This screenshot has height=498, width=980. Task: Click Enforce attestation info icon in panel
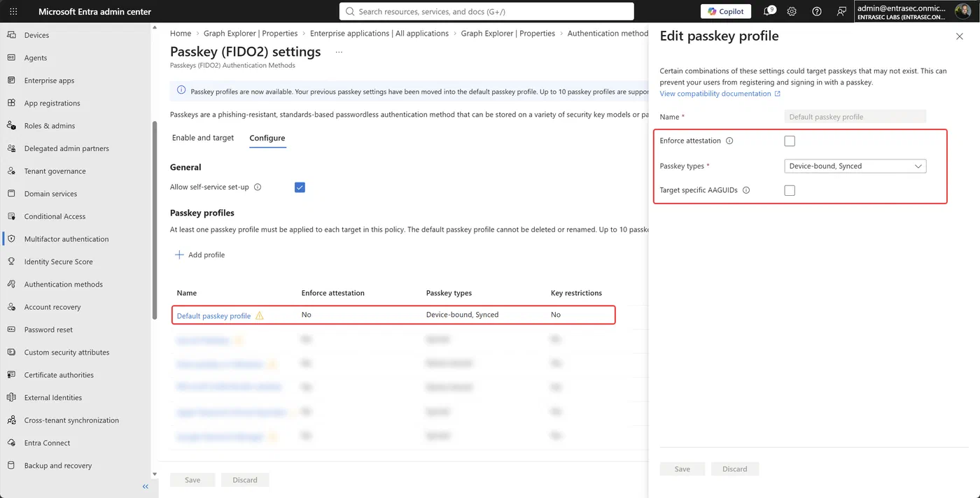[x=729, y=141]
